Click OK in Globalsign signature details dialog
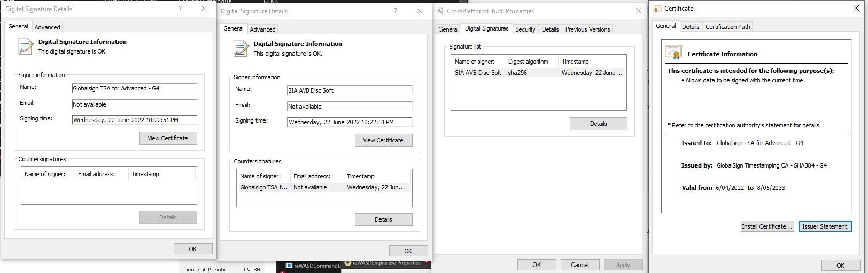The width and height of the screenshot is (868, 273). click(x=193, y=249)
